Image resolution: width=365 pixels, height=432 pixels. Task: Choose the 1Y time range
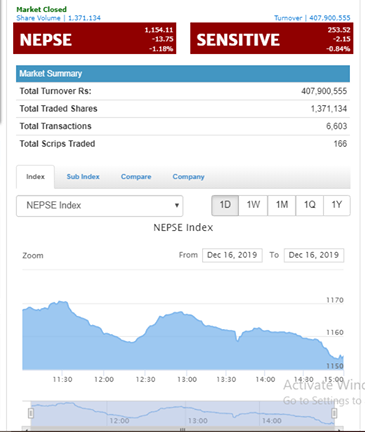click(x=337, y=205)
